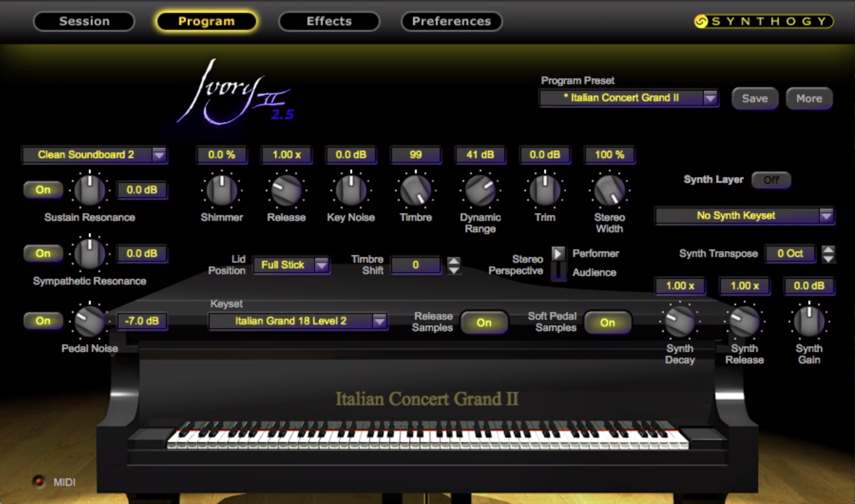Screen dimensions: 855x504
Task: Click the Timbre knob
Action: [x=415, y=190]
